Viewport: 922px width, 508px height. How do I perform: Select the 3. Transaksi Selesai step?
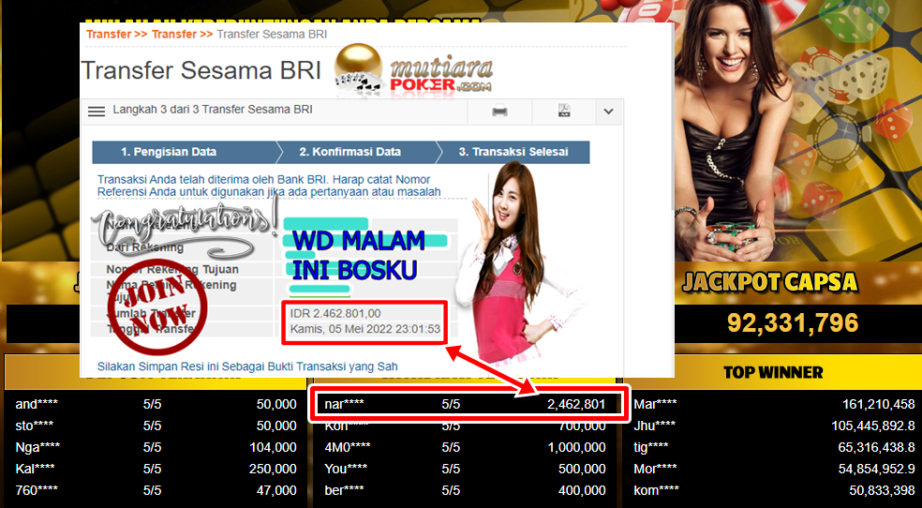(513, 152)
